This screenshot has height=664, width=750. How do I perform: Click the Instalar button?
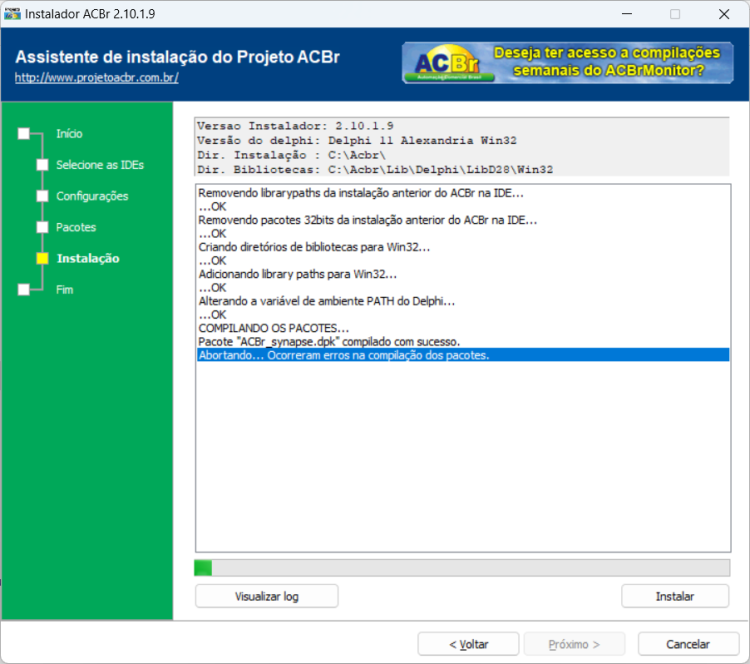pos(675,596)
